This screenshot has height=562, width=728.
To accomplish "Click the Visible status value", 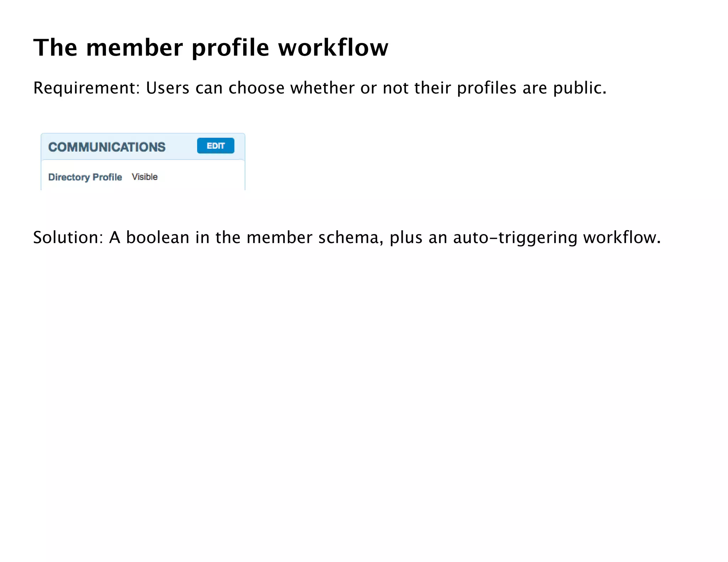I will point(144,177).
